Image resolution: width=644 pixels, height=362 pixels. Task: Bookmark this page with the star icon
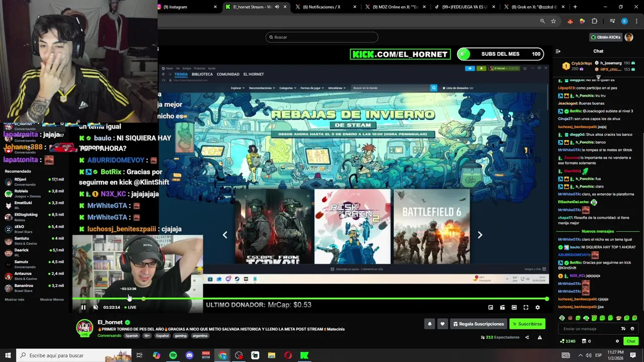click(553, 21)
